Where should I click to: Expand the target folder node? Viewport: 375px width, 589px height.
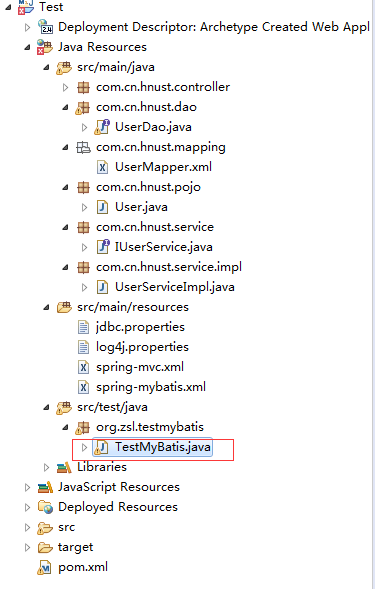27,547
